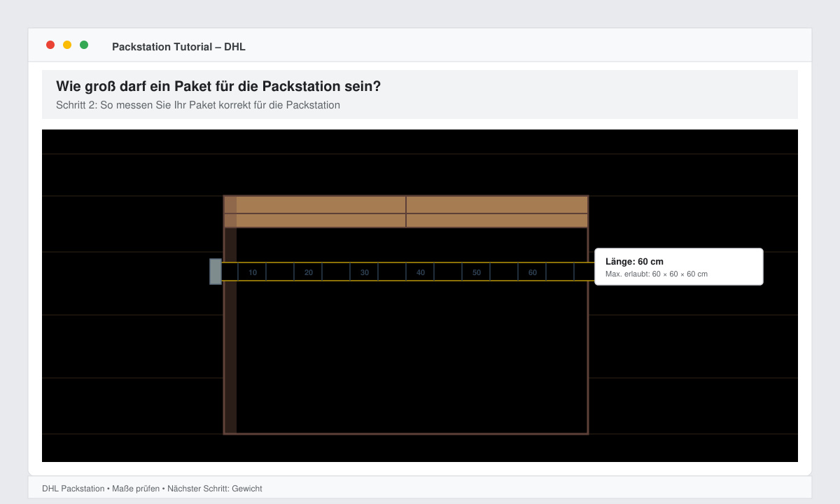
Task: Click the Max. erlaubt 60 × 60 × 60 cm text
Action: pos(657,274)
